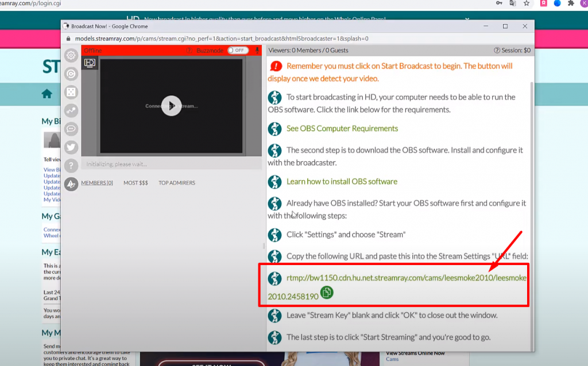The image size is (588, 366).
Task: Click the connected-toys icon in the sidebar
Action: pos(71,111)
